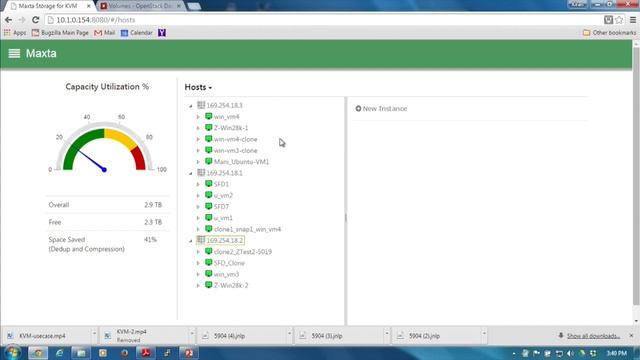Collapse the 169.254.18.1 host node
The height and width of the screenshot is (360, 640).
[191, 173]
